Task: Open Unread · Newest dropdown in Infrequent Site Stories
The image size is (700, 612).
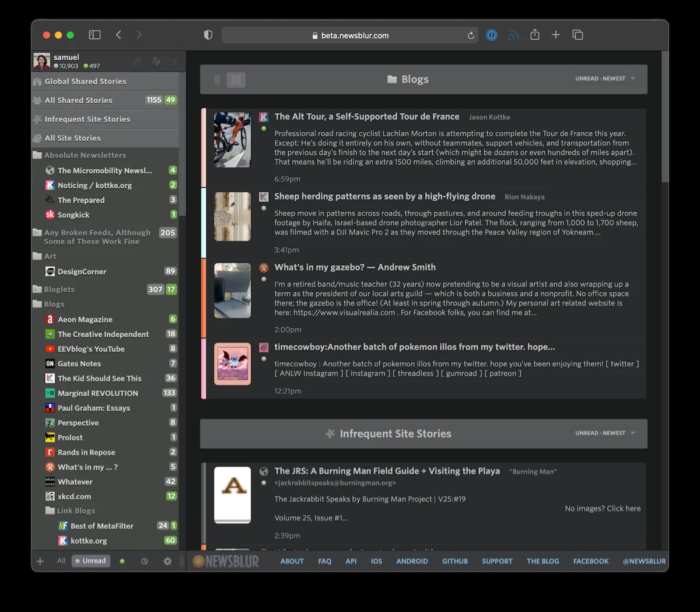Action: [605, 433]
